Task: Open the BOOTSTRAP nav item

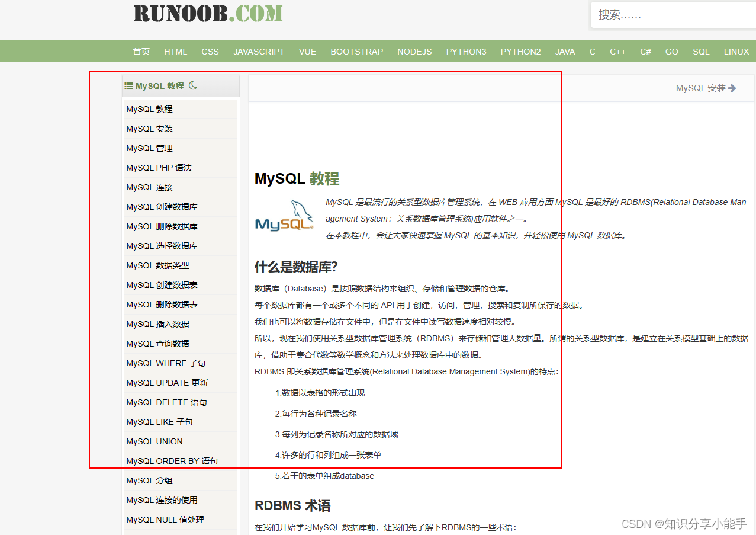Action: 357,52
